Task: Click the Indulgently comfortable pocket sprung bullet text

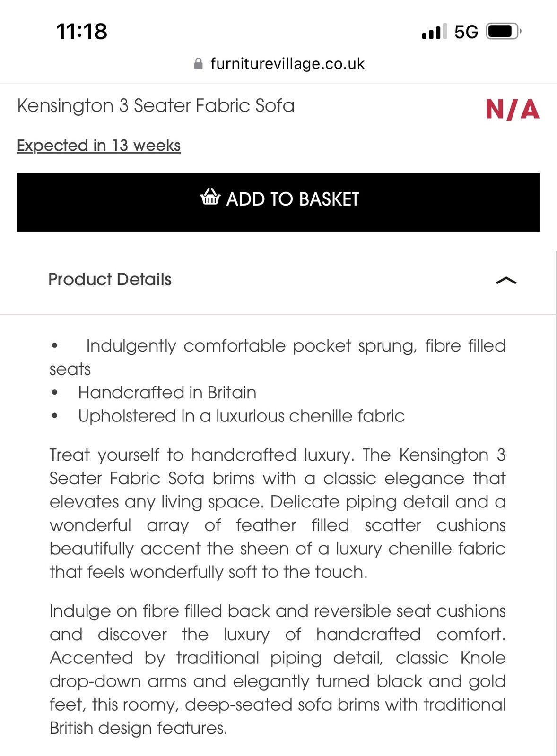Action: click(x=296, y=346)
